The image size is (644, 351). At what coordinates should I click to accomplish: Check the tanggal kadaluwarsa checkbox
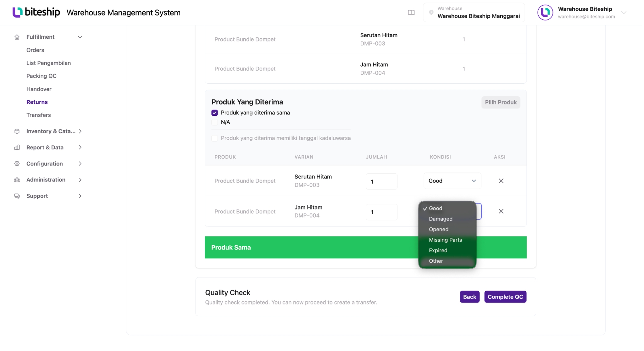click(214, 138)
